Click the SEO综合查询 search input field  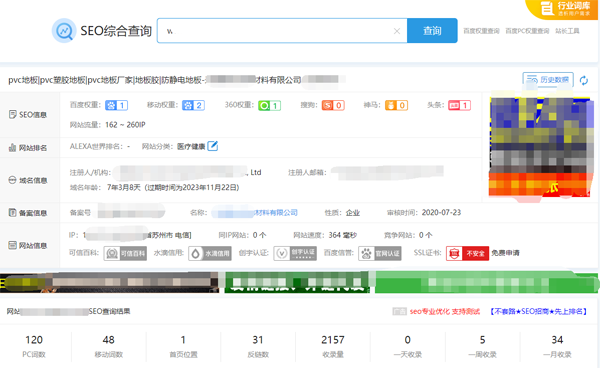[282, 31]
